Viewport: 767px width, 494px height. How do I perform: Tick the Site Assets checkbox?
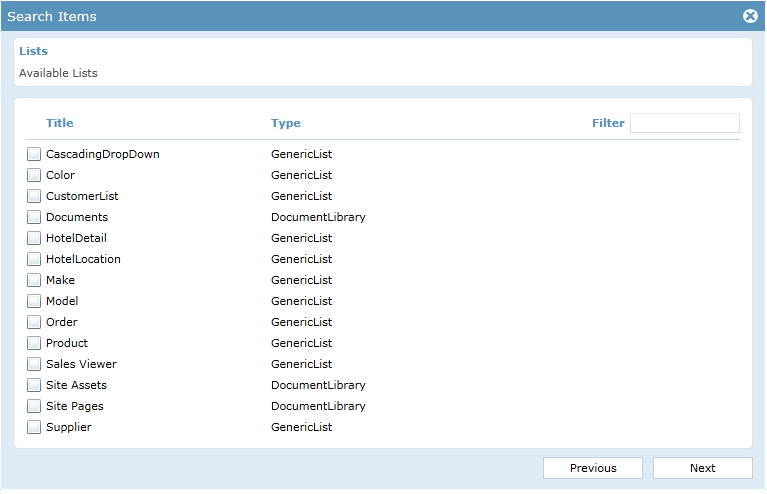pyautogui.click(x=34, y=385)
